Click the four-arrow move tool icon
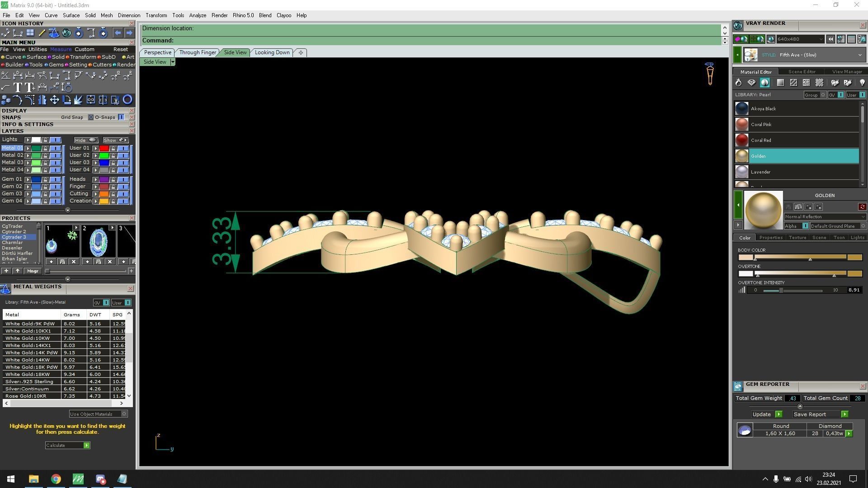Screen dimensions: 868x488 (54, 100)
